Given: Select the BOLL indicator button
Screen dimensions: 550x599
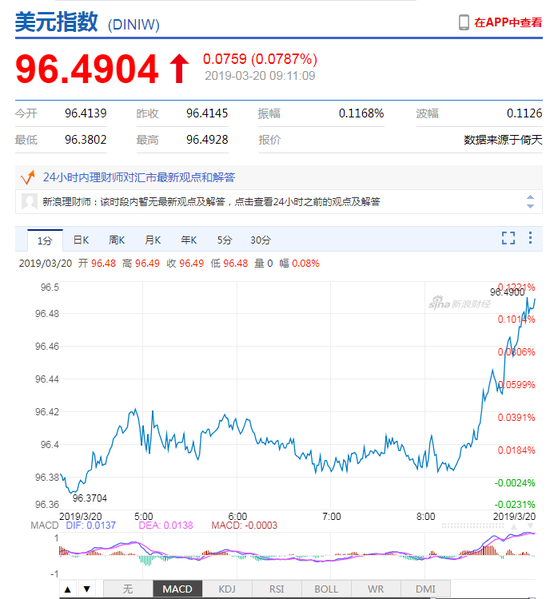Looking at the screenshot, I should click(326, 589).
